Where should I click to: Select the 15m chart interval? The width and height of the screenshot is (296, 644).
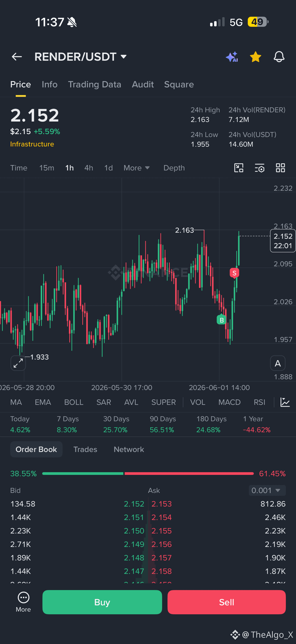[x=46, y=168]
